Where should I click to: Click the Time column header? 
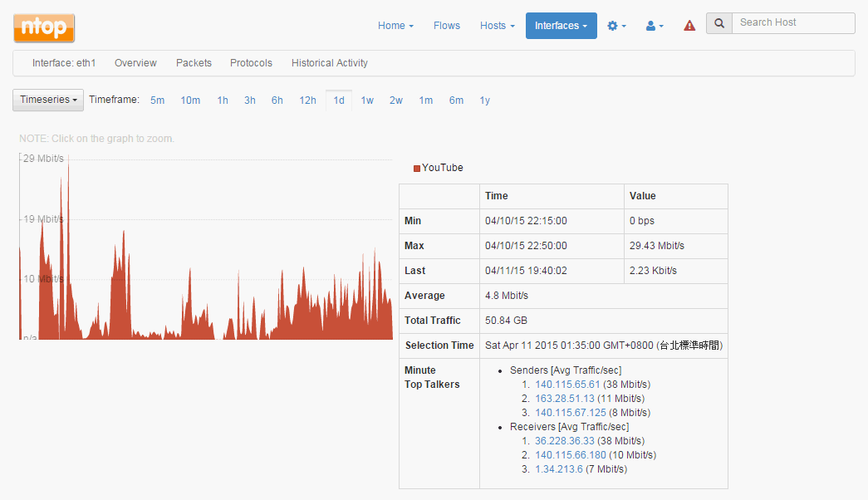pos(497,196)
